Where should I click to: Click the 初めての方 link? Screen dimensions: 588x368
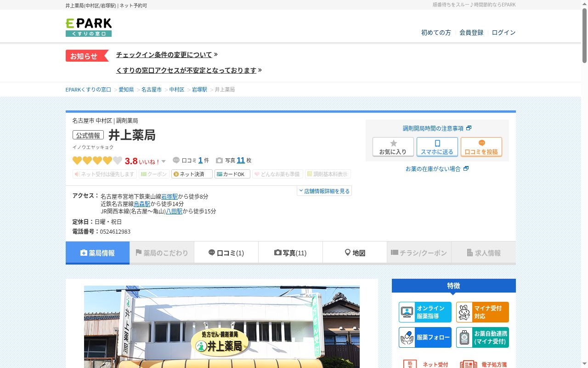click(x=436, y=33)
